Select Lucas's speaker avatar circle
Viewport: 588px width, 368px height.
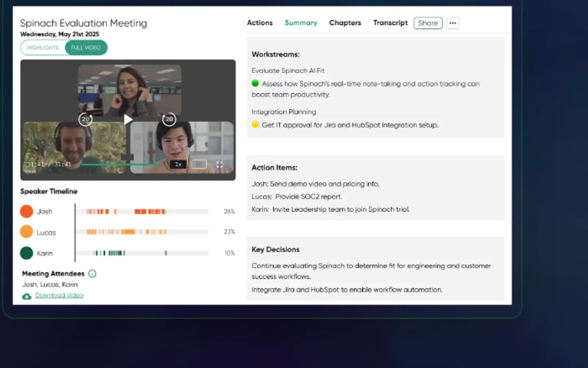(x=26, y=232)
